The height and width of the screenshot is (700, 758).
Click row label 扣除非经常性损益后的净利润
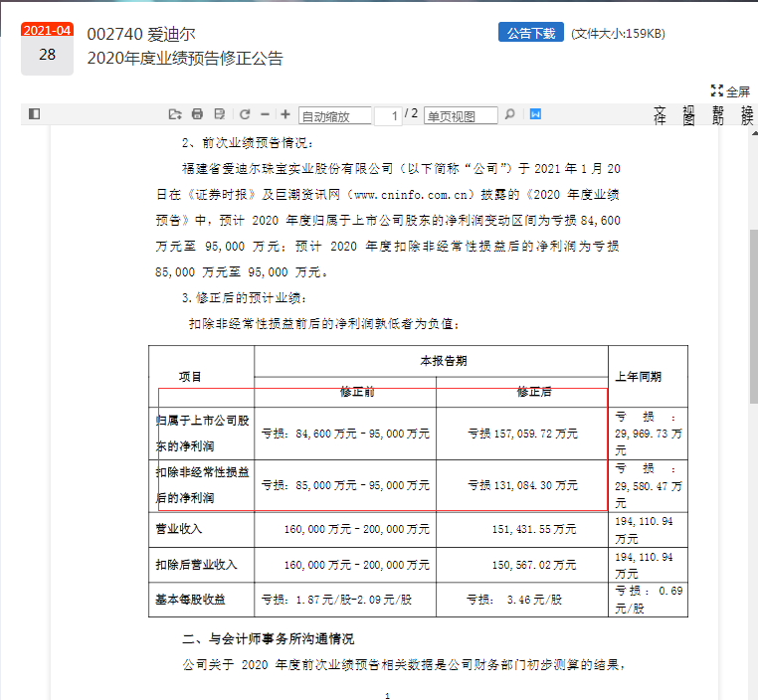coord(202,485)
